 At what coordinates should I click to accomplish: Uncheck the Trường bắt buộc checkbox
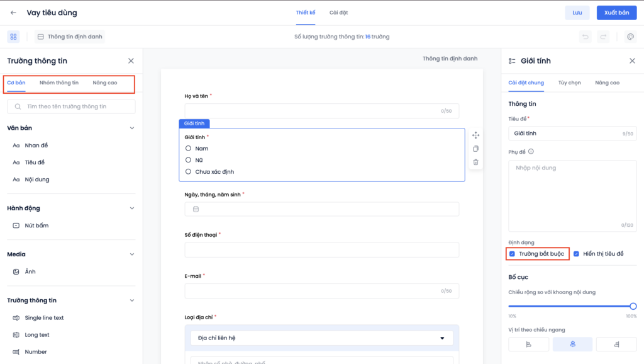tap(513, 254)
